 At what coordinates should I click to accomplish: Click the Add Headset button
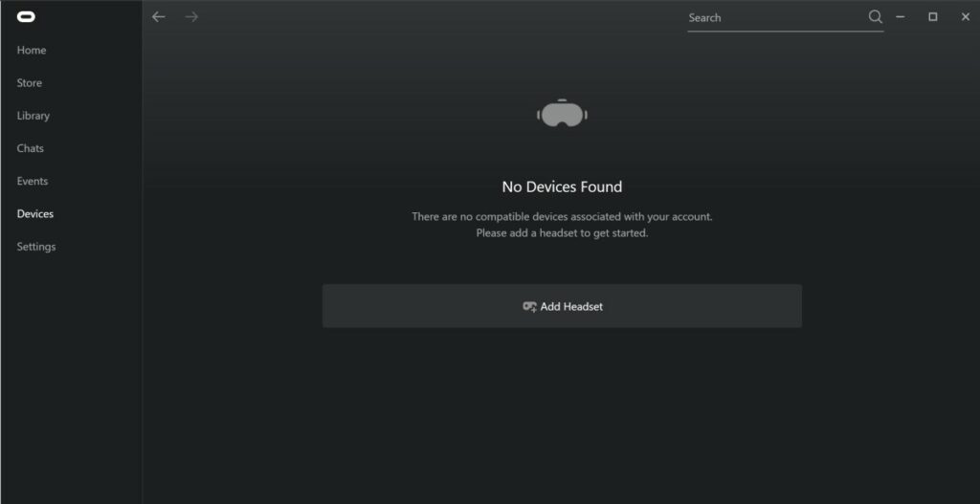pos(562,306)
